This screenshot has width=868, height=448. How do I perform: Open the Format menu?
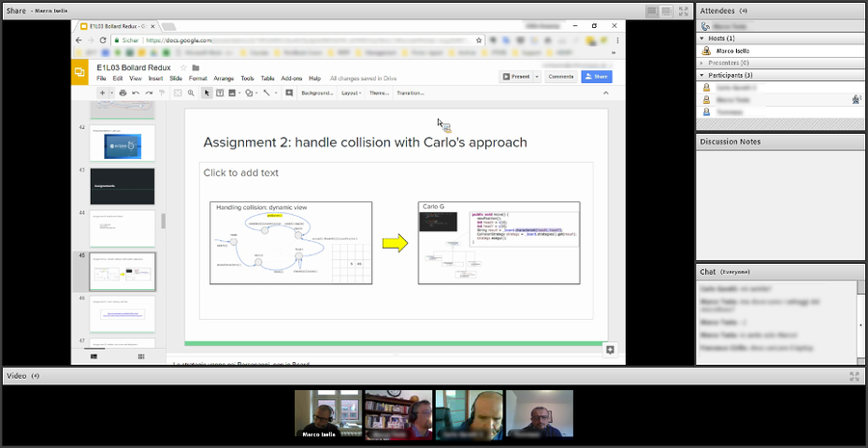198,78
